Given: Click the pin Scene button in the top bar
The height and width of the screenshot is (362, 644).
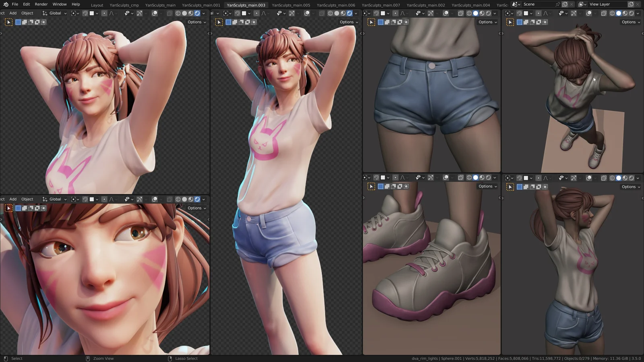Looking at the screenshot, I should pos(558,4).
